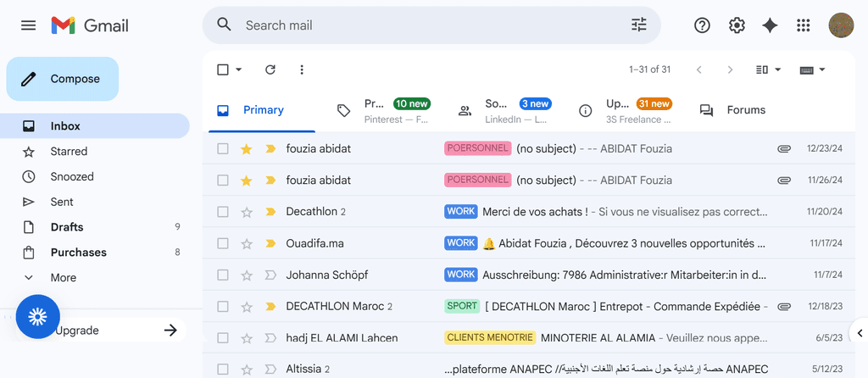
Task: Open the Support help icon
Action: point(702,25)
